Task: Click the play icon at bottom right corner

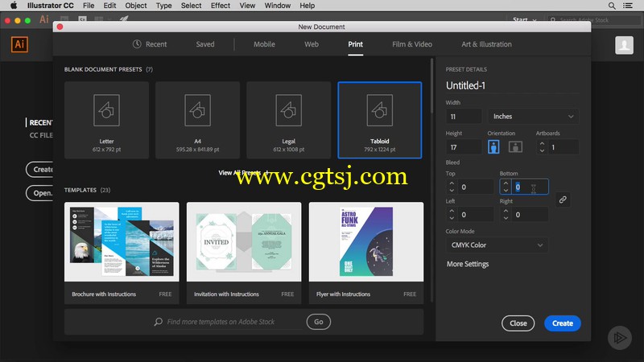Action: click(x=619, y=337)
